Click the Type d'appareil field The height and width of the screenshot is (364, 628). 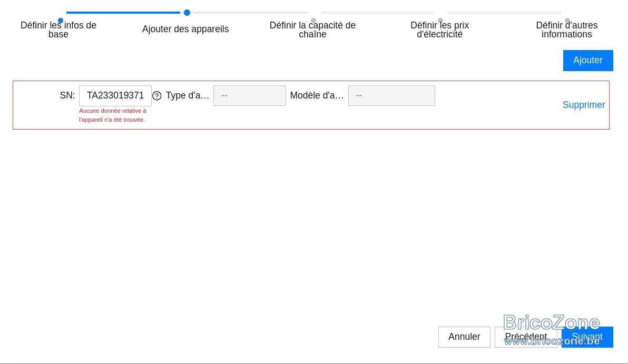[x=250, y=96]
